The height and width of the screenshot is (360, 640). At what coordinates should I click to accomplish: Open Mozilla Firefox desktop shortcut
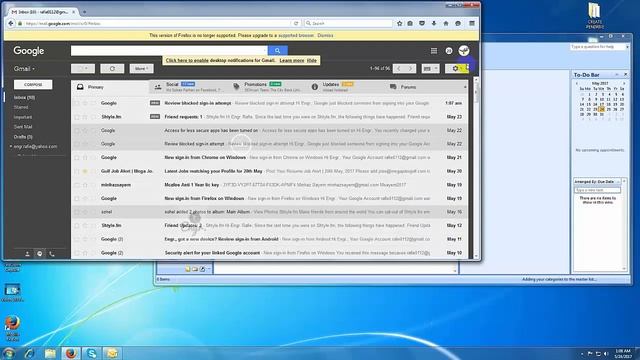pos(12,329)
